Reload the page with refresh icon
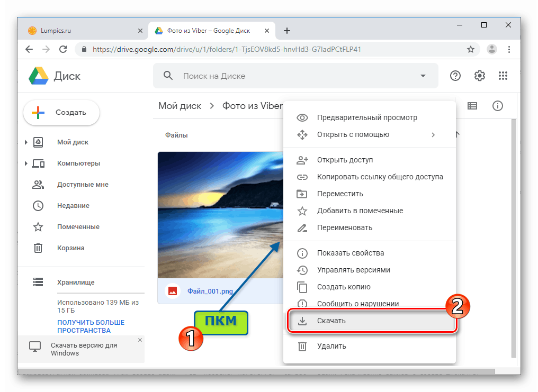 click(x=63, y=49)
